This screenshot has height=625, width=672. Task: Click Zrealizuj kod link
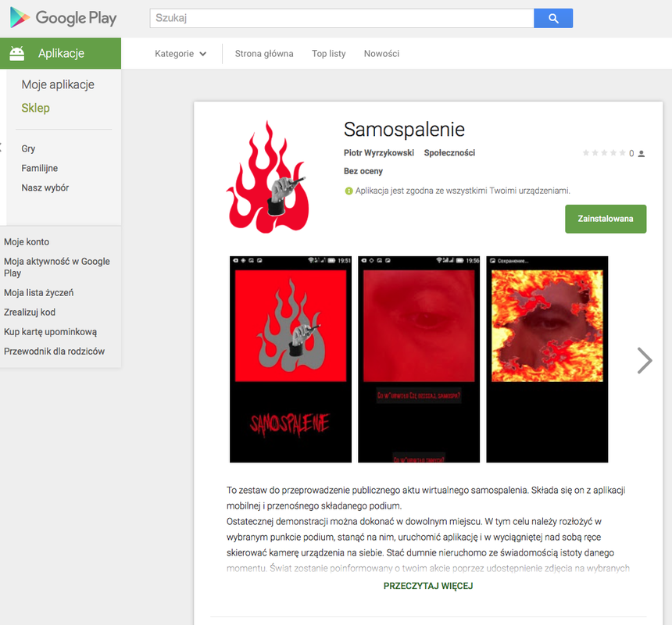tap(30, 312)
